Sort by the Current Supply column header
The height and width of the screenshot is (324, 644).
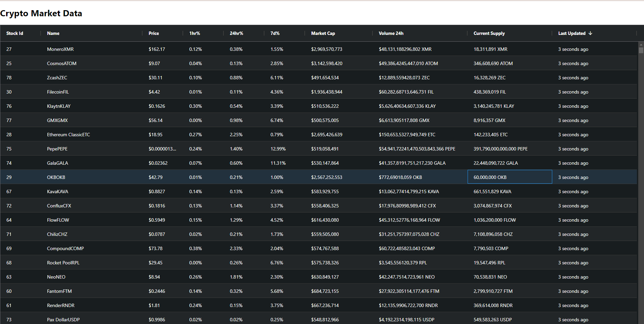coord(489,33)
